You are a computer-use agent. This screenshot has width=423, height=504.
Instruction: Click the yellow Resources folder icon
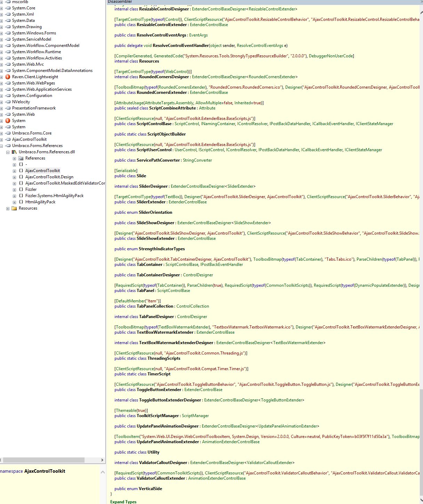tap(14, 208)
